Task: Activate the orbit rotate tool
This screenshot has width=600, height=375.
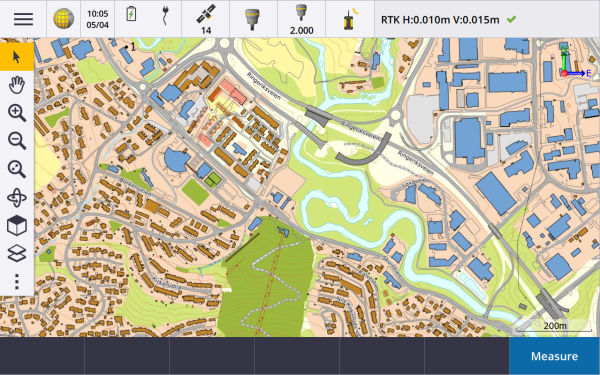Action: coord(17,197)
